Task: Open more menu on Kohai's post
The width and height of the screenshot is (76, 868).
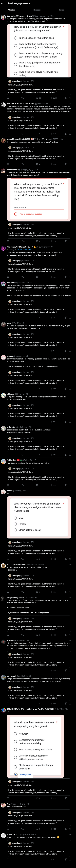Action: click(x=70, y=491)
